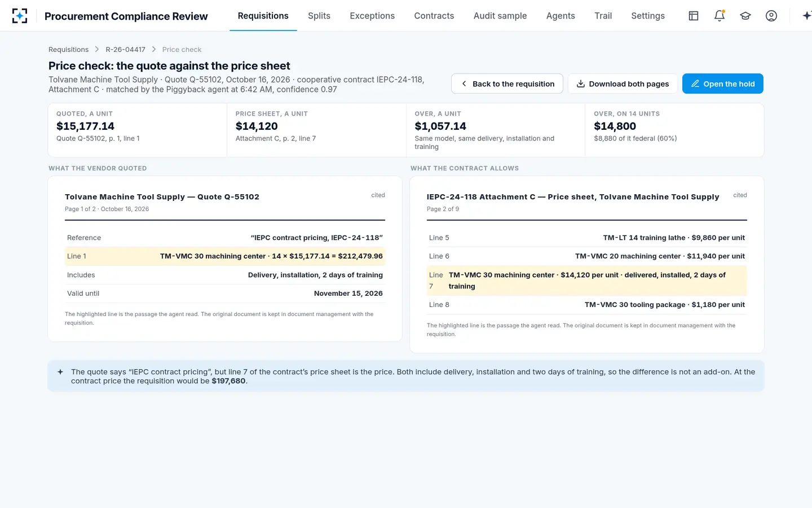Click the Procurement Compliance Review logo icon

click(x=20, y=16)
